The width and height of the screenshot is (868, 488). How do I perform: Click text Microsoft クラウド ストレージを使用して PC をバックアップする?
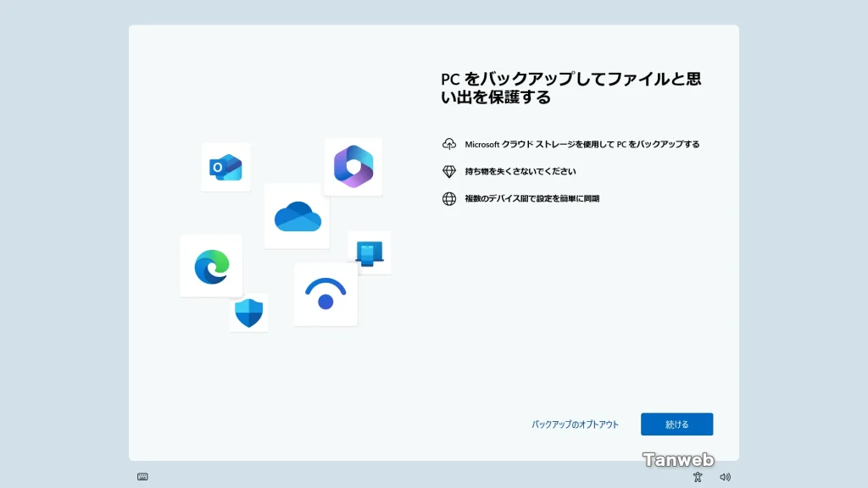pyautogui.click(x=581, y=144)
